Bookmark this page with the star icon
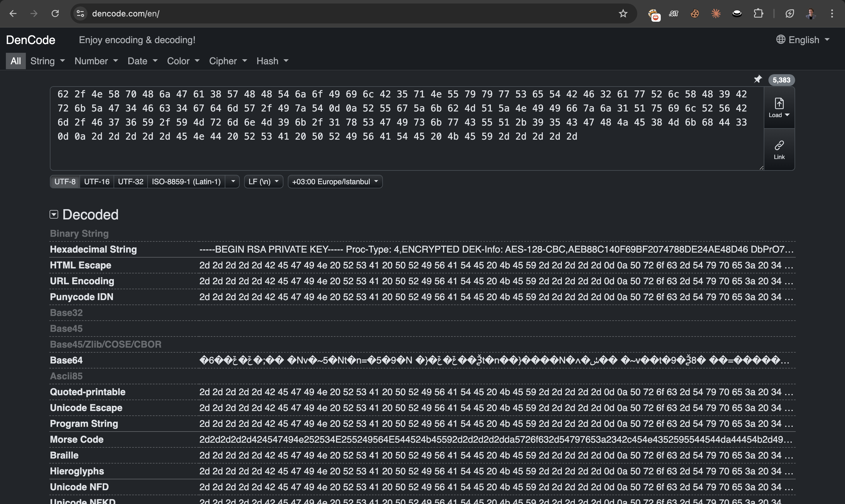The image size is (845, 504). (623, 13)
